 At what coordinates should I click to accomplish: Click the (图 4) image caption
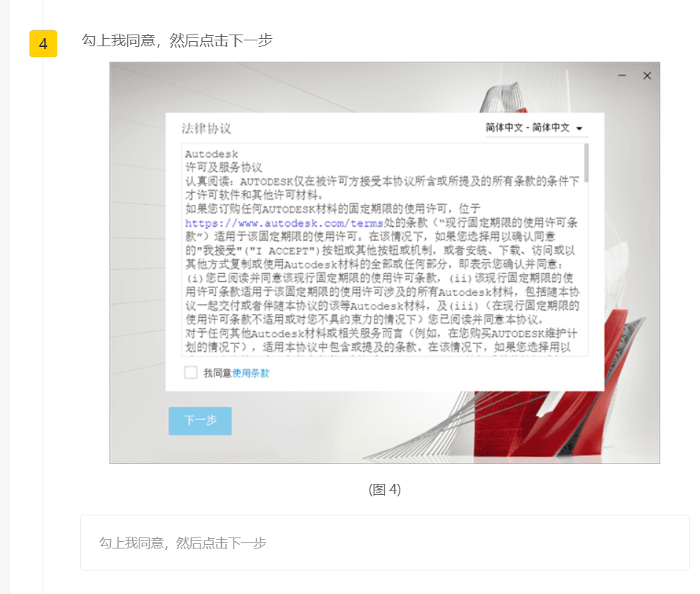tap(384, 490)
